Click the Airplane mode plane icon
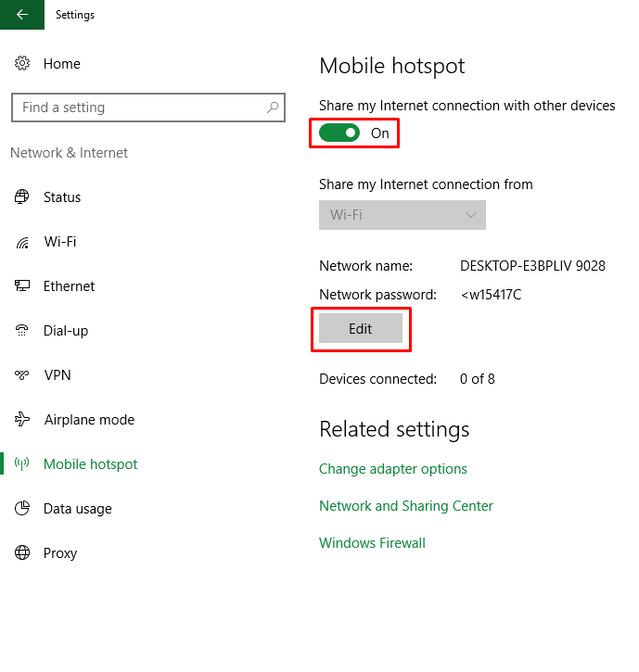The image size is (639, 672). [x=22, y=420]
